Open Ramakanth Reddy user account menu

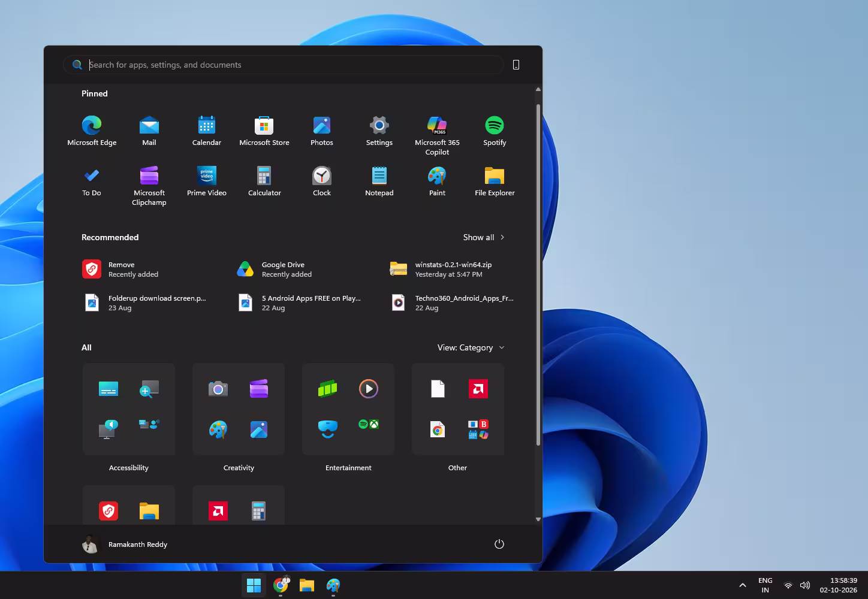pyautogui.click(x=125, y=544)
